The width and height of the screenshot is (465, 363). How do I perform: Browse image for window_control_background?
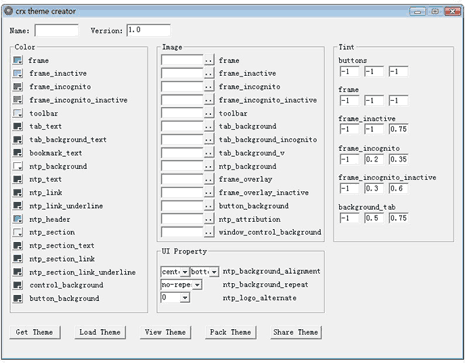point(209,232)
